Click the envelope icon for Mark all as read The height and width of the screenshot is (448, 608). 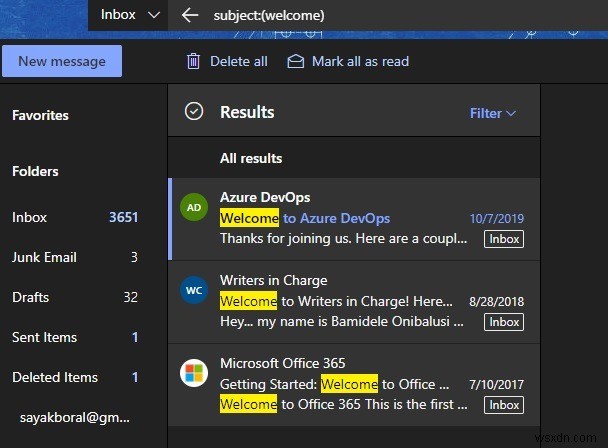point(295,61)
